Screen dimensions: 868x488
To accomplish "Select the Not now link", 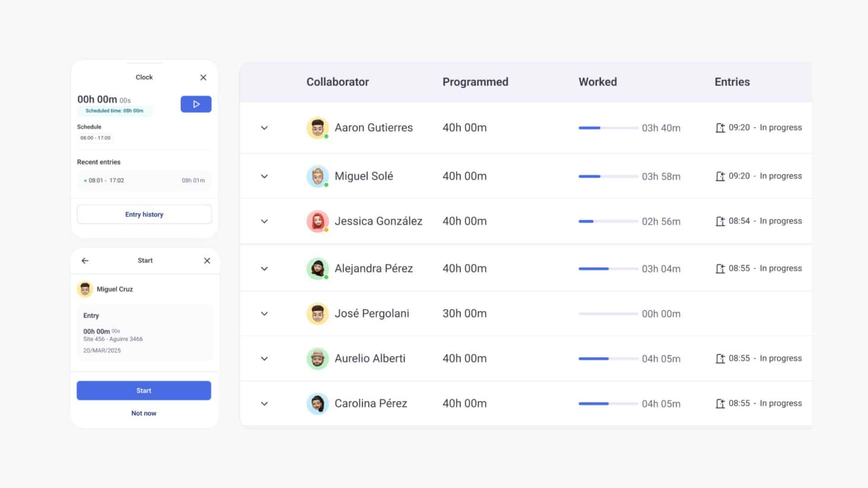I will click(x=144, y=413).
